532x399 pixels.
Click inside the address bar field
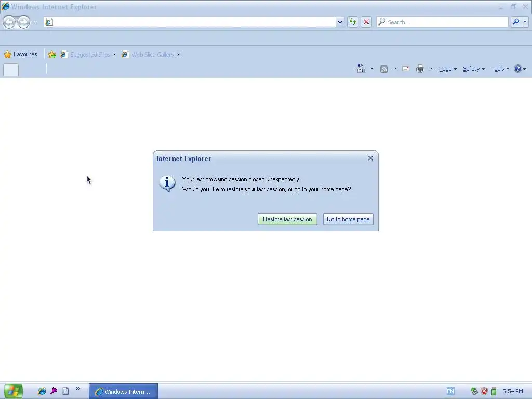click(190, 22)
